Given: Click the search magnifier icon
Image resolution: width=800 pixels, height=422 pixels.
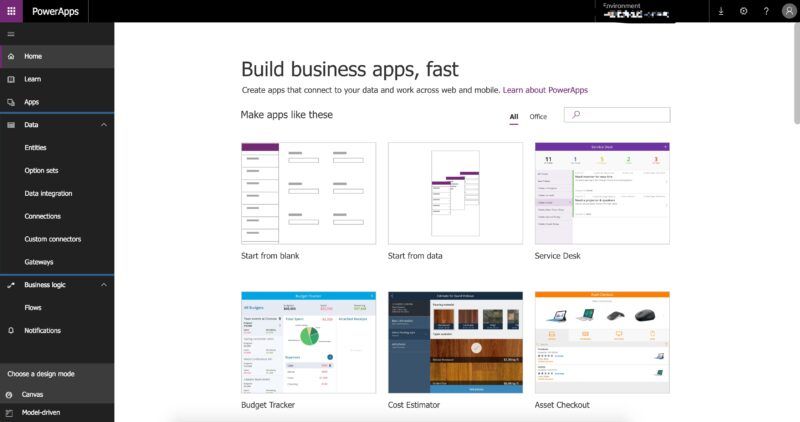Looking at the screenshot, I should pyautogui.click(x=576, y=114).
